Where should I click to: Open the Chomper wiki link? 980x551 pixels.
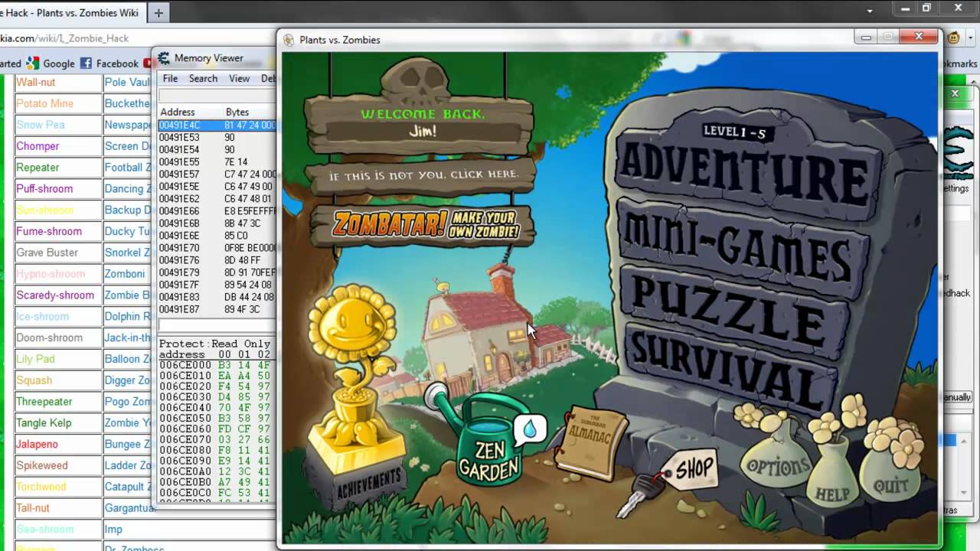38,146
